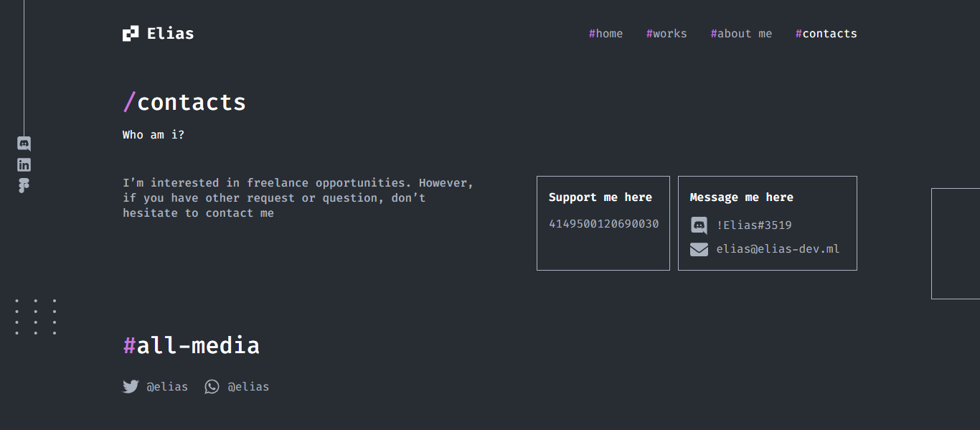980x430 pixels.
Task: Click the elias@elias-dev.ml email address
Action: tap(778, 249)
